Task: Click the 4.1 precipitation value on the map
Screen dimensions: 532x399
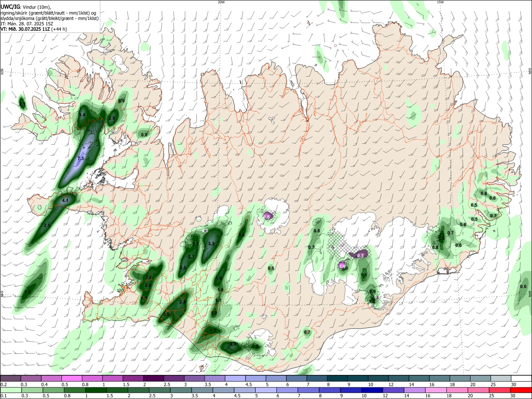Action: coord(65,201)
